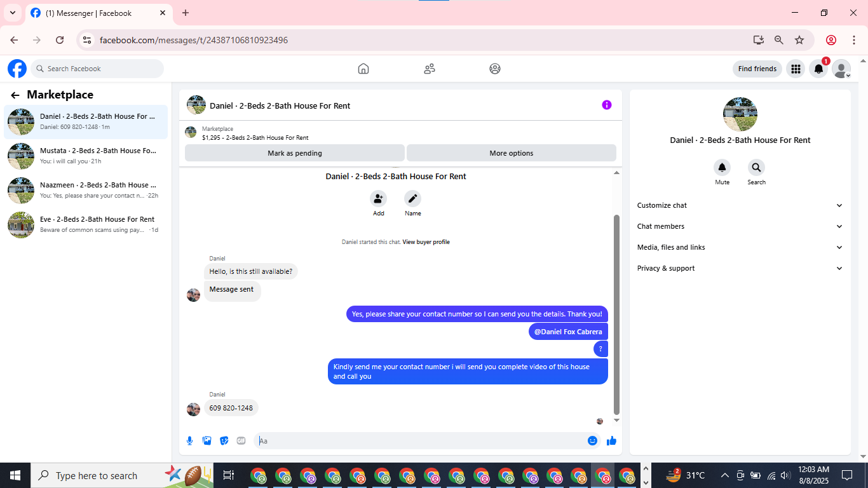The height and width of the screenshot is (488, 868).
Task: Open a new browser tab
Action: [x=186, y=13]
